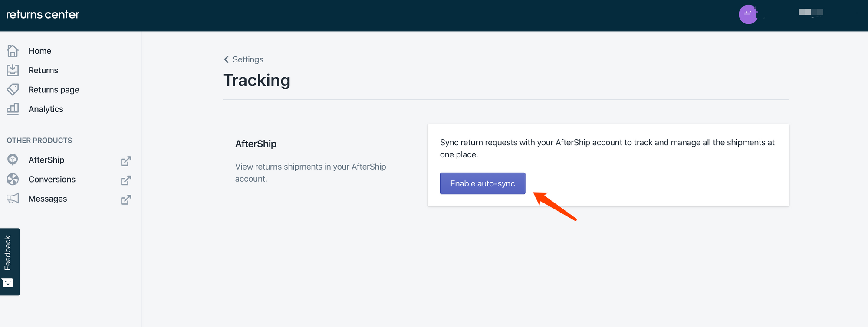This screenshot has height=327, width=868.
Task: Click the Conversions product icon
Action: click(13, 179)
